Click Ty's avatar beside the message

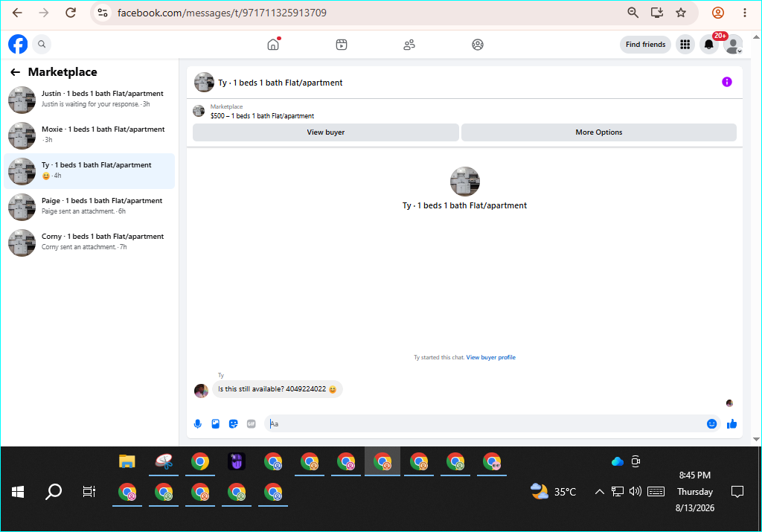click(201, 391)
